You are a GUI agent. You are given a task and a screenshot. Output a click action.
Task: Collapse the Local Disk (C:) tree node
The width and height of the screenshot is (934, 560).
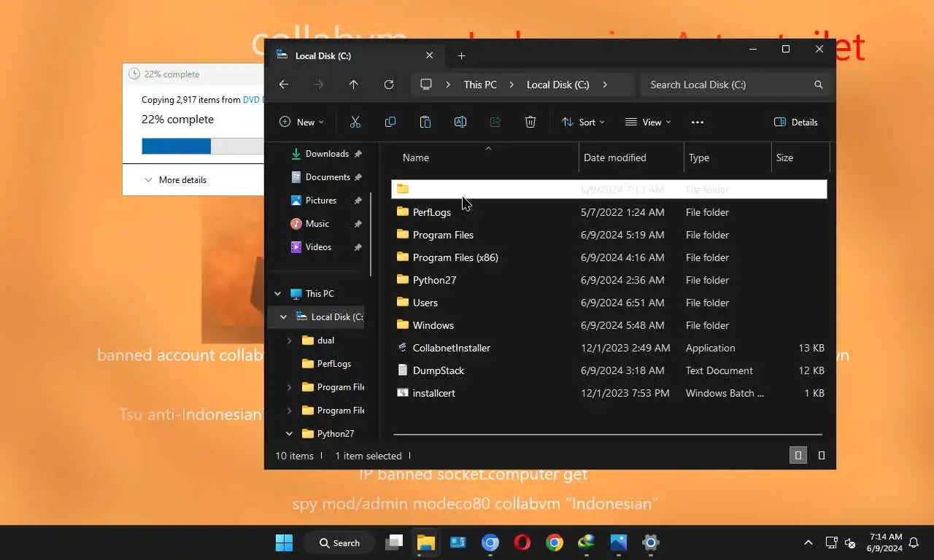(x=283, y=317)
